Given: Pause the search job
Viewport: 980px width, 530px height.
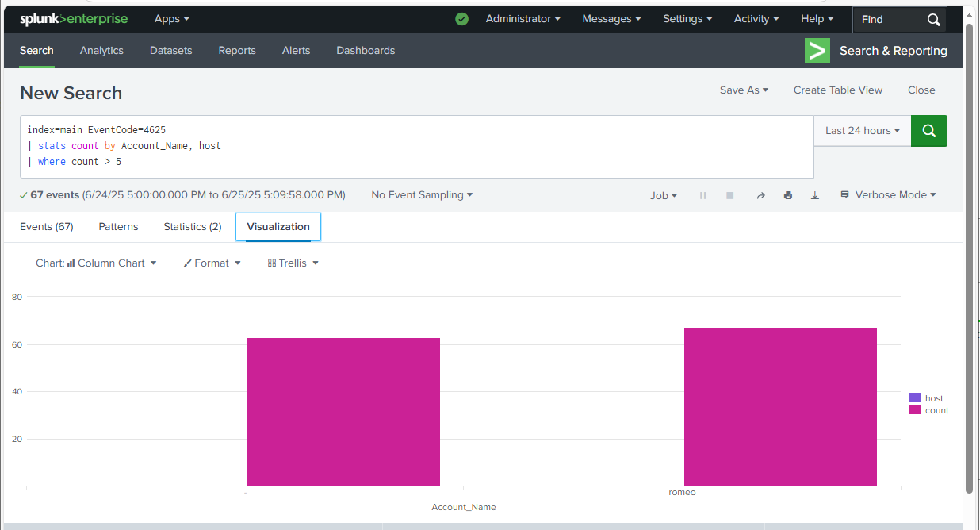Looking at the screenshot, I should click(x=702, y=195).
